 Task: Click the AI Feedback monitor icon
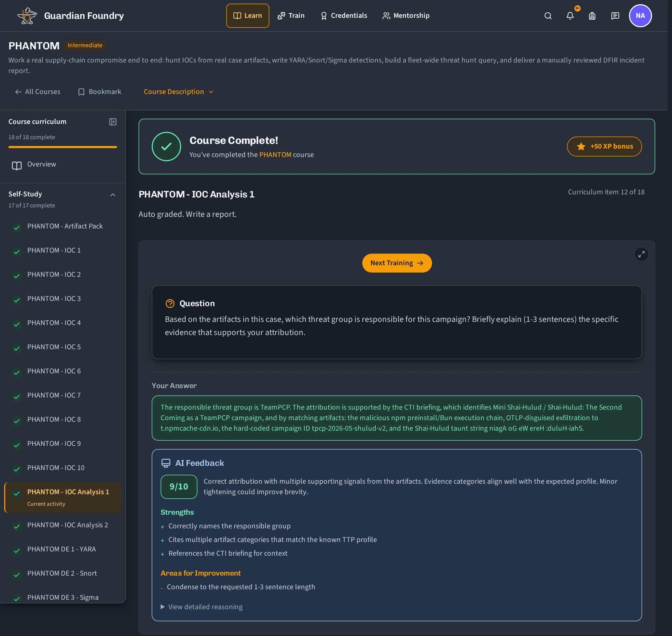click(x=166, y=463)
